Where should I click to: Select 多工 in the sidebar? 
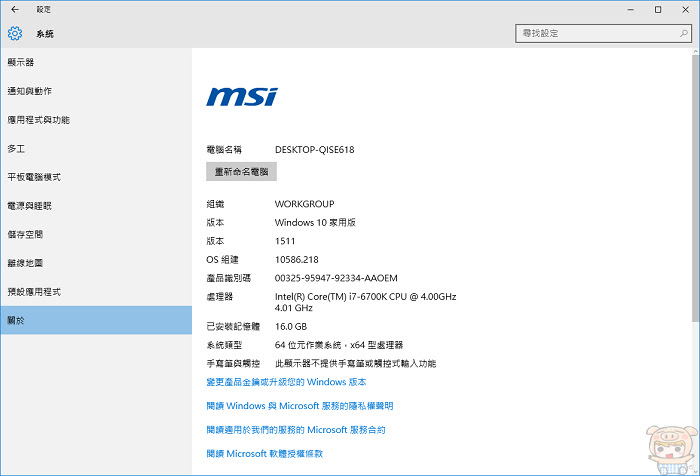pyautogui.click(x=96, y=148)
